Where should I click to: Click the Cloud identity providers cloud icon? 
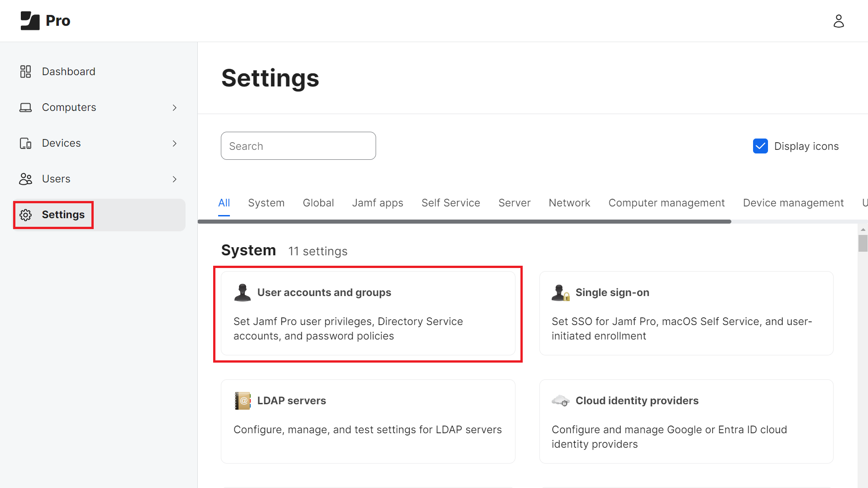560,401
